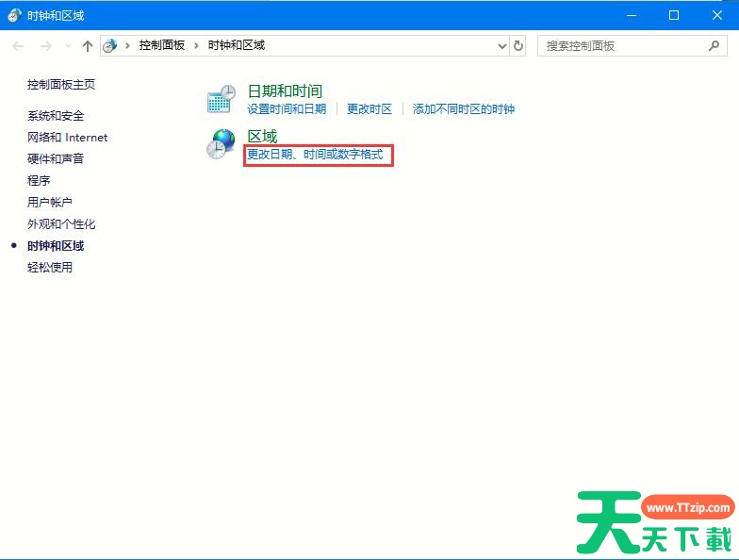Refresh the control panel view

(x=518, y=45)
